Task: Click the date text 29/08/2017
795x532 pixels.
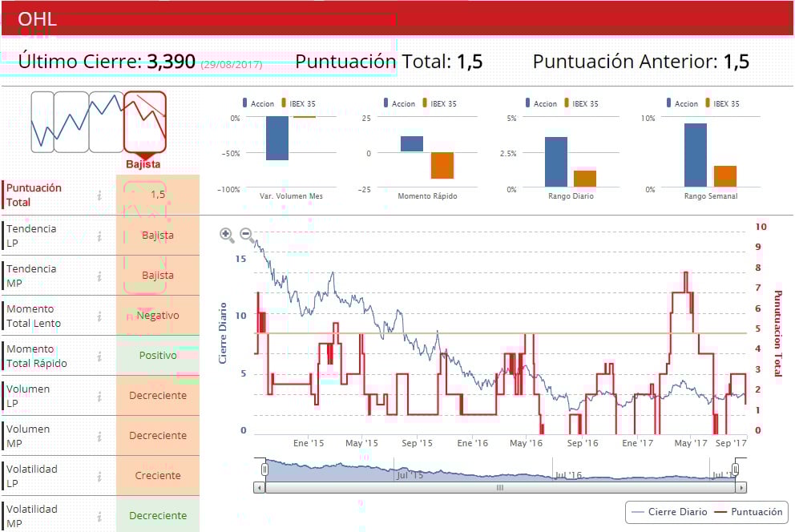Action: point(232,64)
